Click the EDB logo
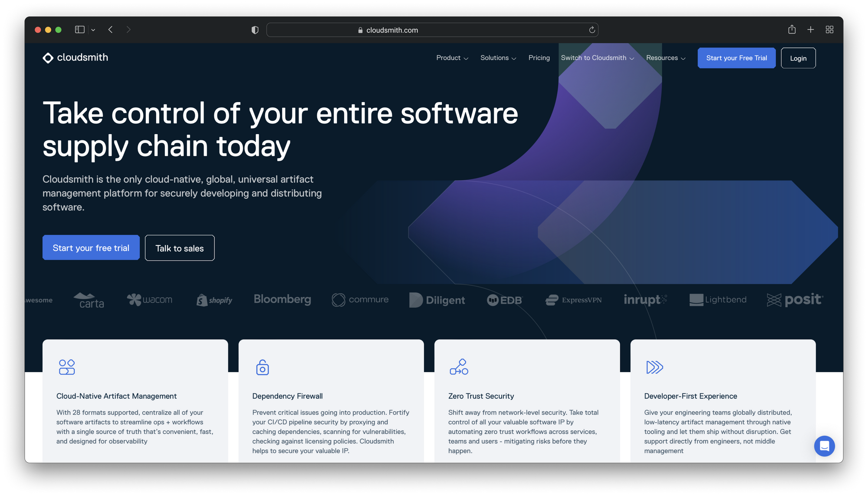The width and height of the screenshot is (868, 496). click(504, 300)
